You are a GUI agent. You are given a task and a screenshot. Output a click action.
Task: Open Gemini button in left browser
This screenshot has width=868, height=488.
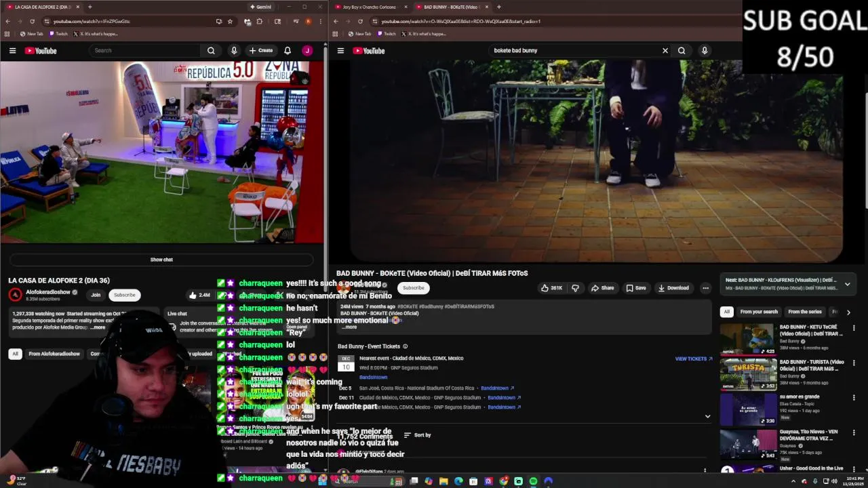(x=260, y=7)
